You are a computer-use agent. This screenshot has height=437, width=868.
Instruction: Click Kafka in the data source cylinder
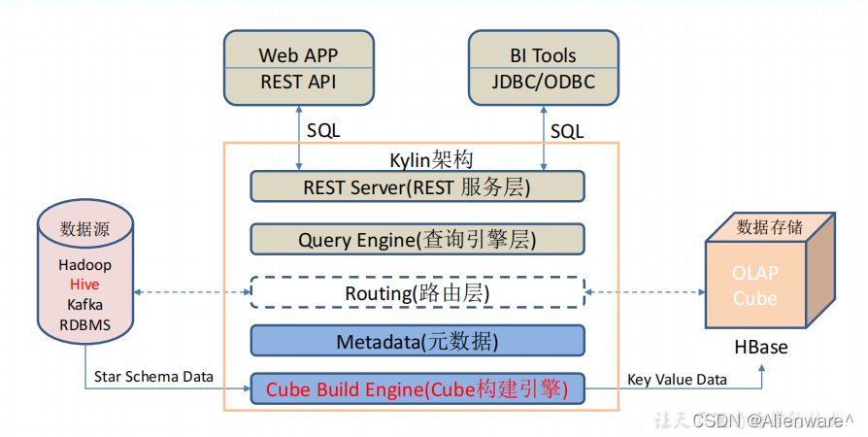click(x=84, y=305)
